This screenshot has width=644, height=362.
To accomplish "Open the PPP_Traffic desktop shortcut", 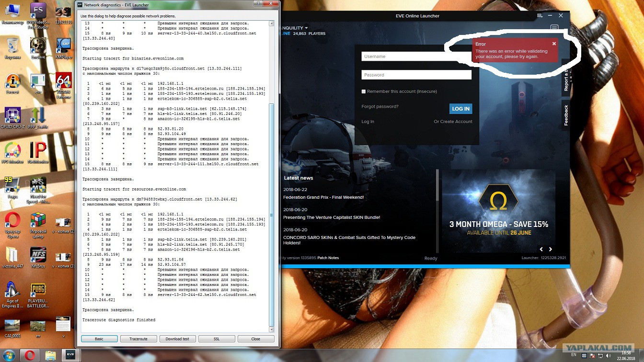I will pyautogui.click(x=38, y=118).
